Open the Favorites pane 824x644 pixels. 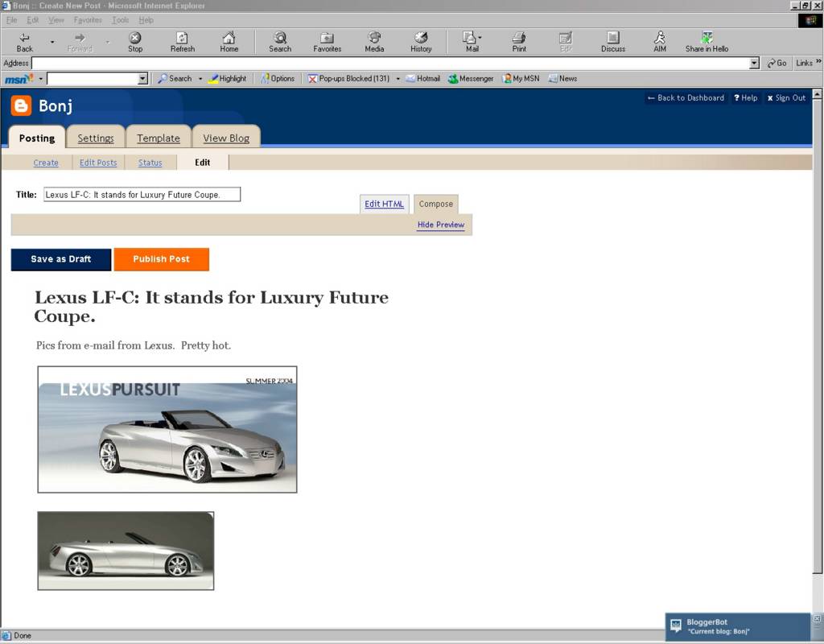(327, 42)
